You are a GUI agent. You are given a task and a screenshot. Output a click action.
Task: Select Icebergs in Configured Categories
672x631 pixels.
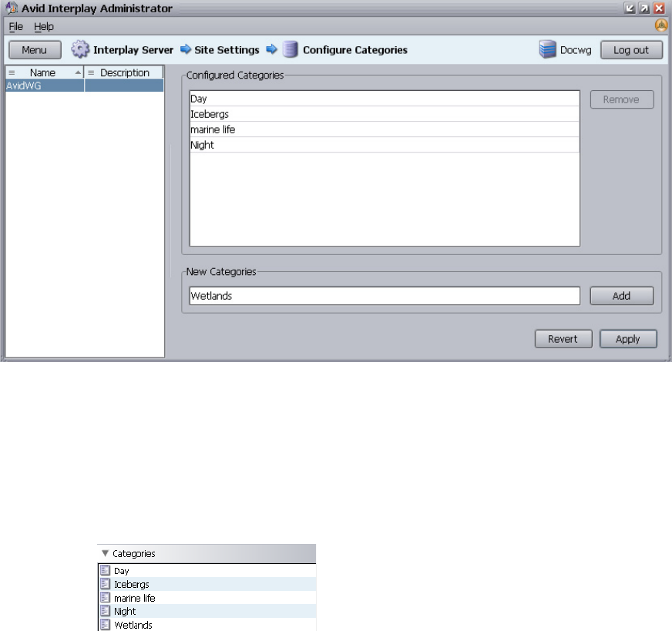385,114
